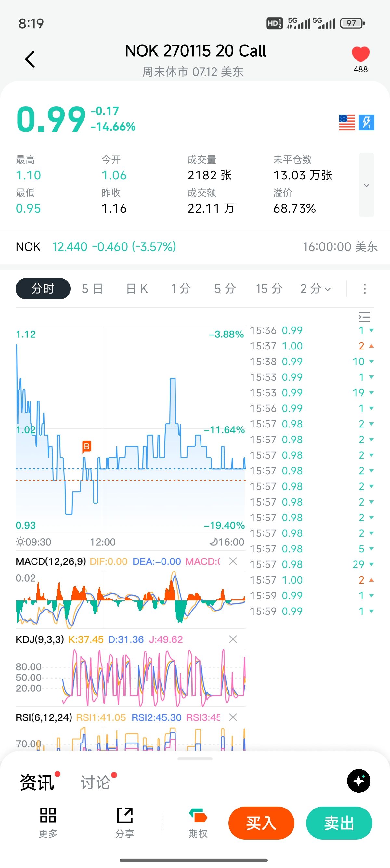Viewport: 390px width, 868px height.
Task: Tap the 分享 share icon
Action: click(124, 822)
